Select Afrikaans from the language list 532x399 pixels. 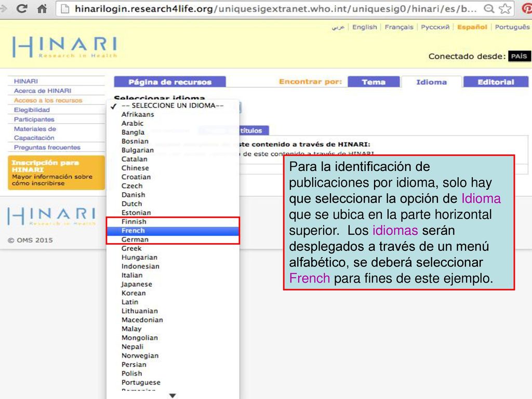172,114
